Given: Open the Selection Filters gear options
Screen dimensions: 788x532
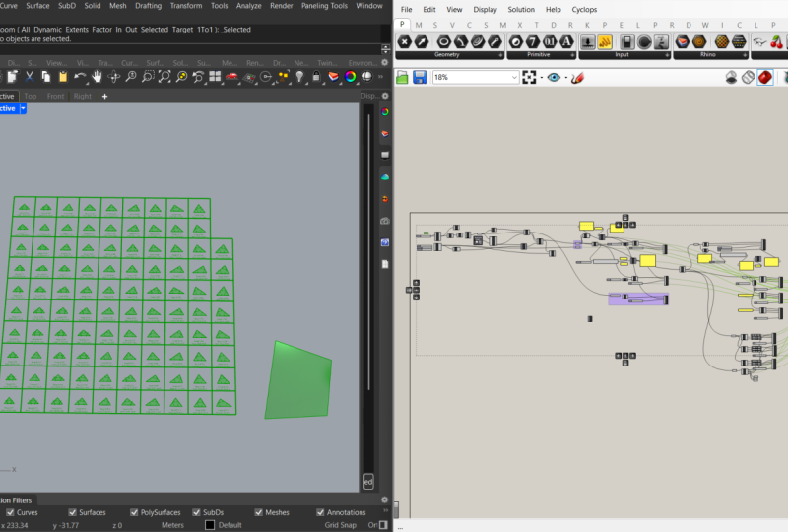Looking at the screenshot, I should pos(384,499).
